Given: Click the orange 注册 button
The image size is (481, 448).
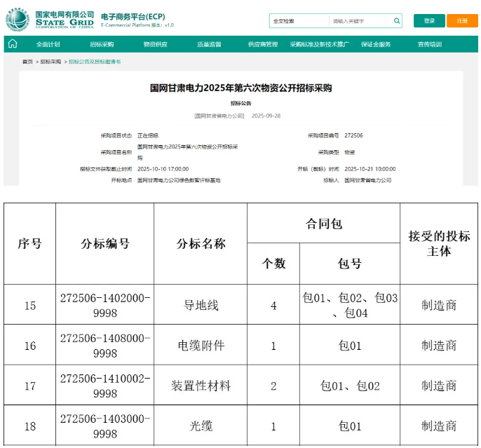Looking at the screenshot, I should pos(462,21).
